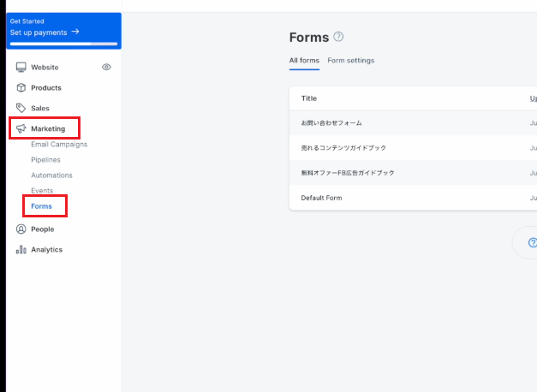Open the Sales section label

click(x=40, y=109)
